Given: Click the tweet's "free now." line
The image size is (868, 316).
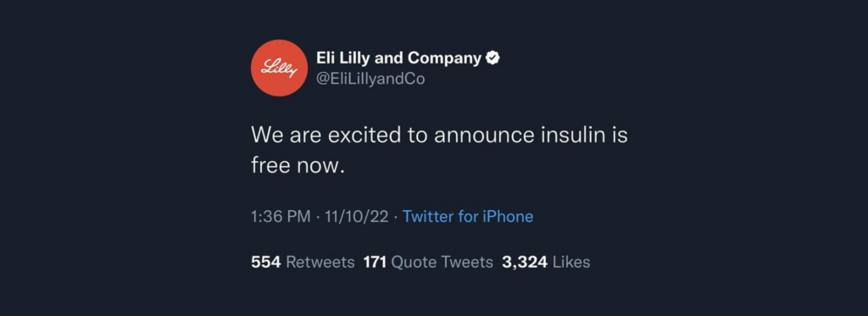Looking at the screenshot, I should click(298, 165).
